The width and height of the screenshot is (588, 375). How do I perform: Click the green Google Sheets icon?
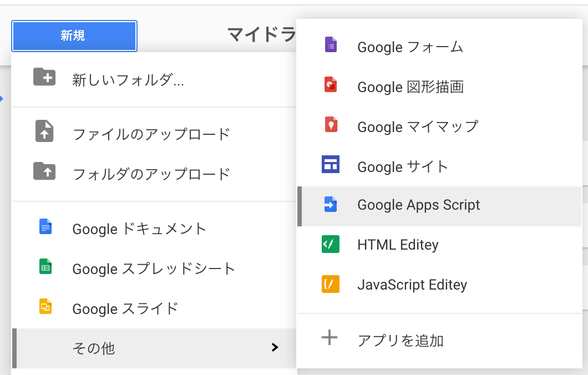(x=45, y=267)
